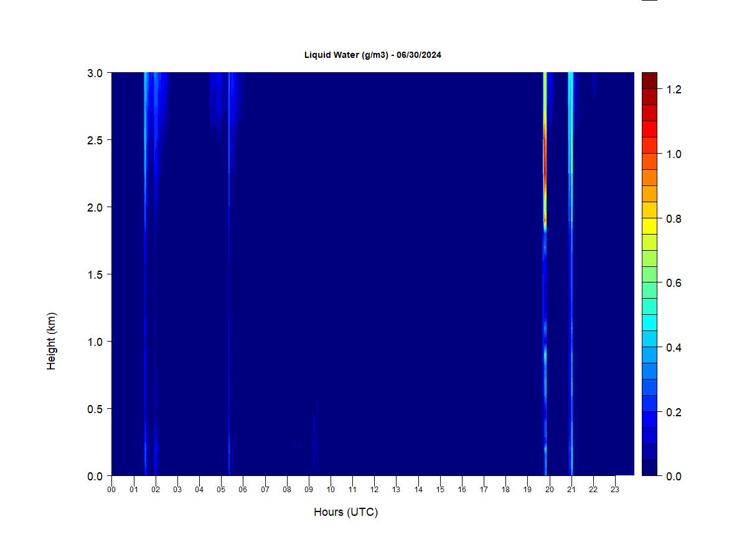Viewport: 747px width, 560px height.
Task: Click the hour 20 time axis label
Action: tap(550, 490)
